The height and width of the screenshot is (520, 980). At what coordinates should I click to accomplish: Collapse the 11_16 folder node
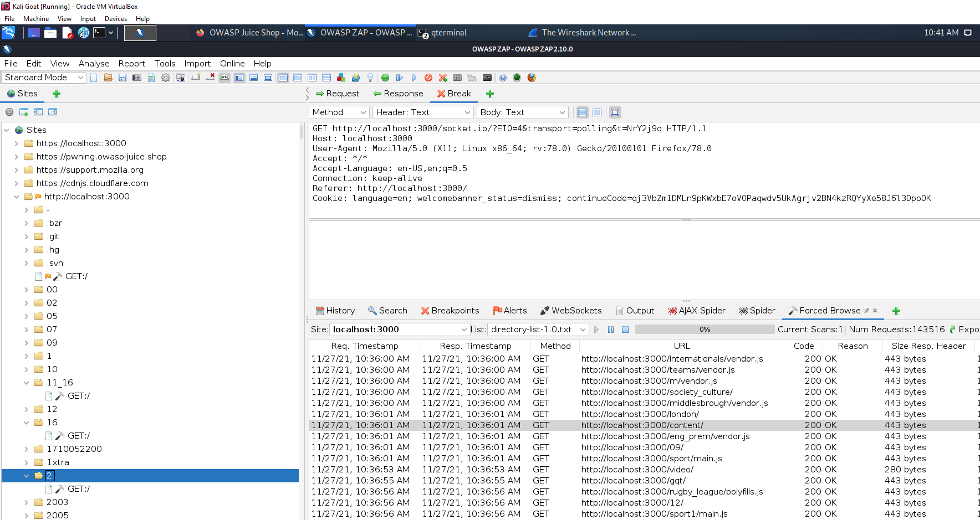click(26, 383)
